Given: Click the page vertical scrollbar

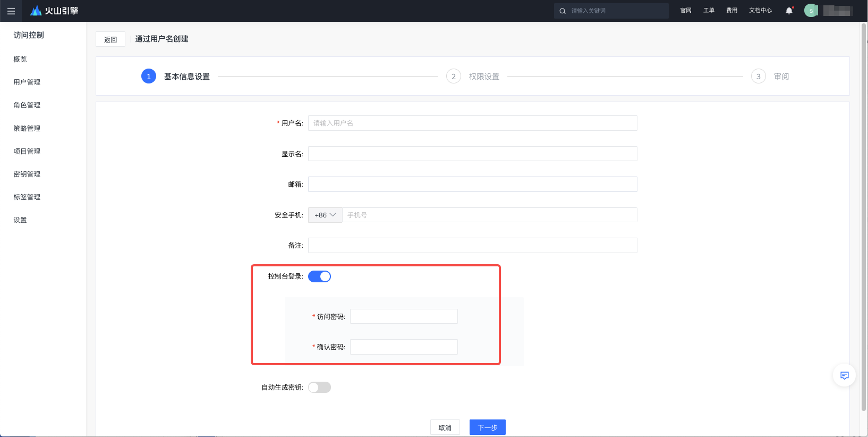Looking at the screenshot, I should pyautogui.click(x=864, y=218).
